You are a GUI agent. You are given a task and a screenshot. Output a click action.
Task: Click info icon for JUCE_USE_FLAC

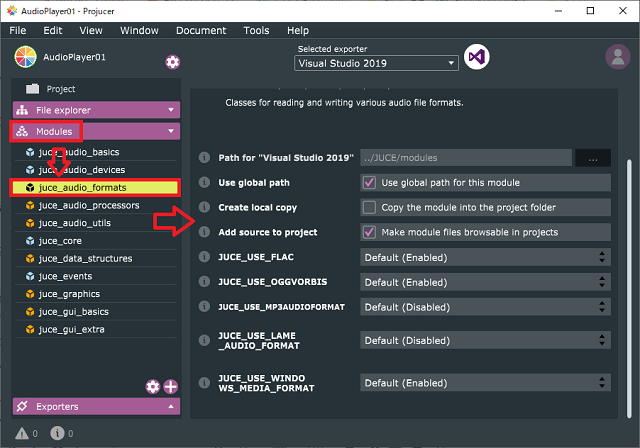tap(204, 257)
